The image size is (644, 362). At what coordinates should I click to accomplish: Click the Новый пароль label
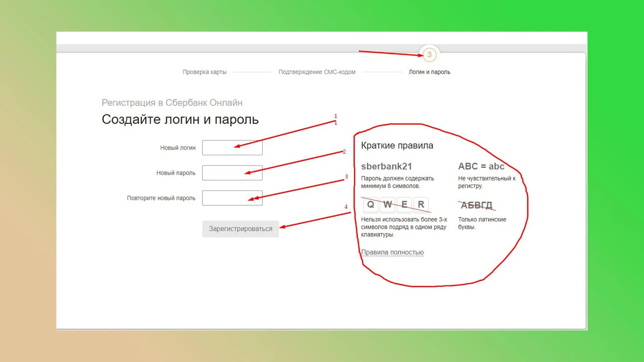[176, 173]
